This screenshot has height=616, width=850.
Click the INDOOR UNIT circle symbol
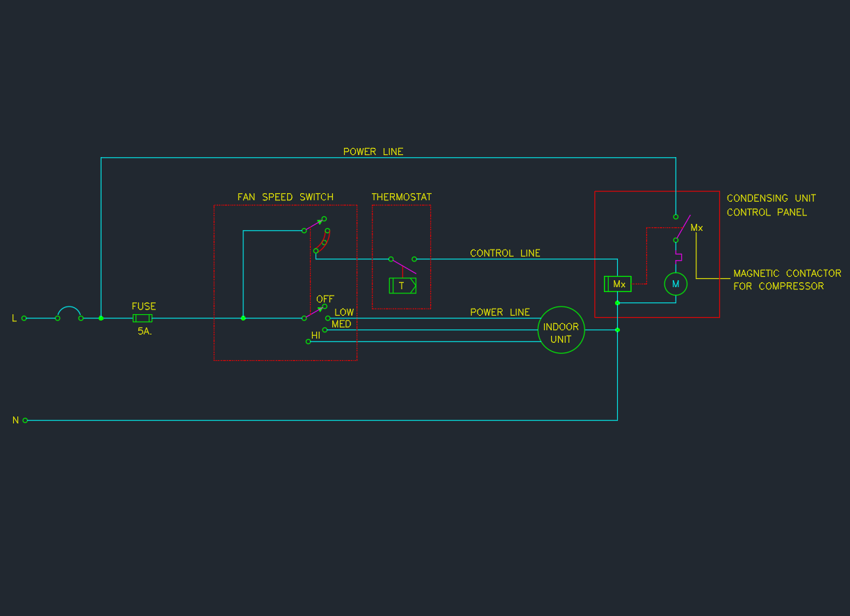[x=561, y=330]
